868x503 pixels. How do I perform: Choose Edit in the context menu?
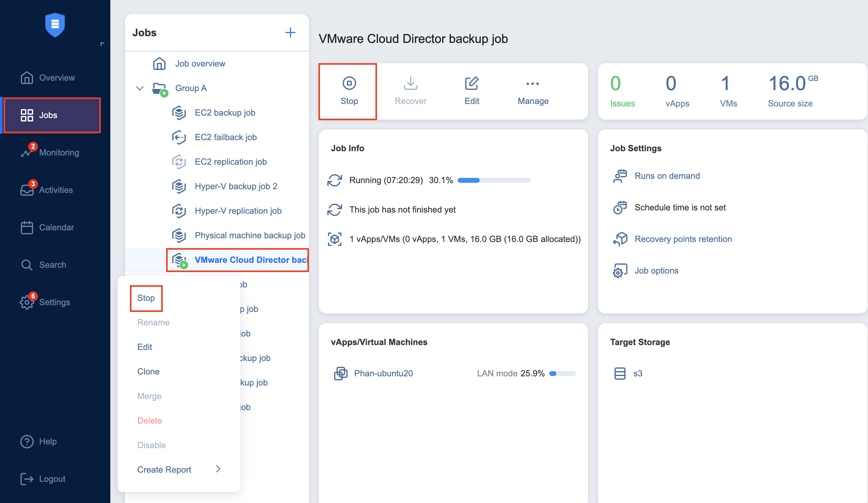tap(144, 347)
